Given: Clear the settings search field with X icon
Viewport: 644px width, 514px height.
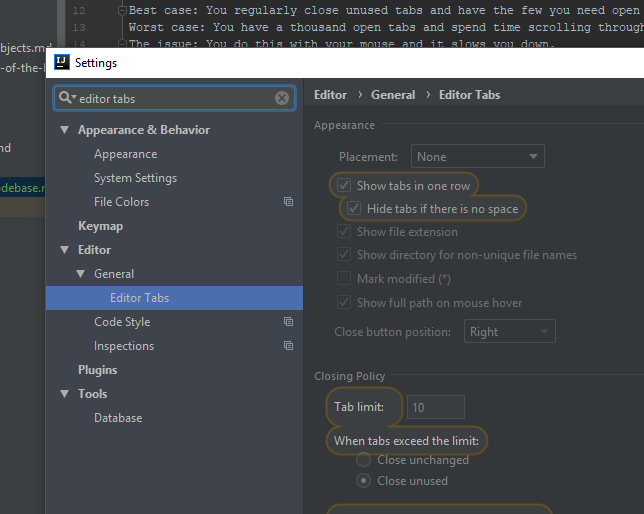Looking at the screenshot, I should pos(282,98).
